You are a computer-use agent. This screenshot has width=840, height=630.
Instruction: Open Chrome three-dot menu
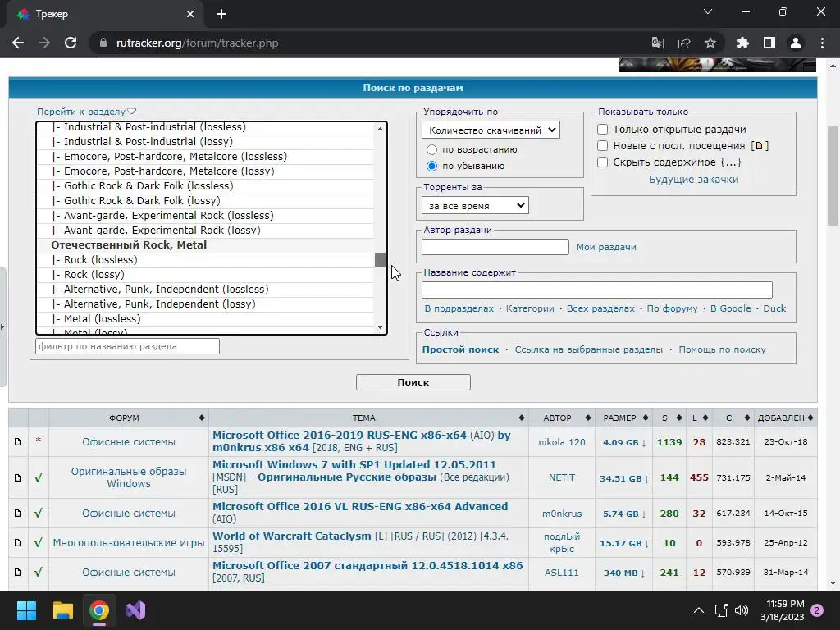(822, 43)
